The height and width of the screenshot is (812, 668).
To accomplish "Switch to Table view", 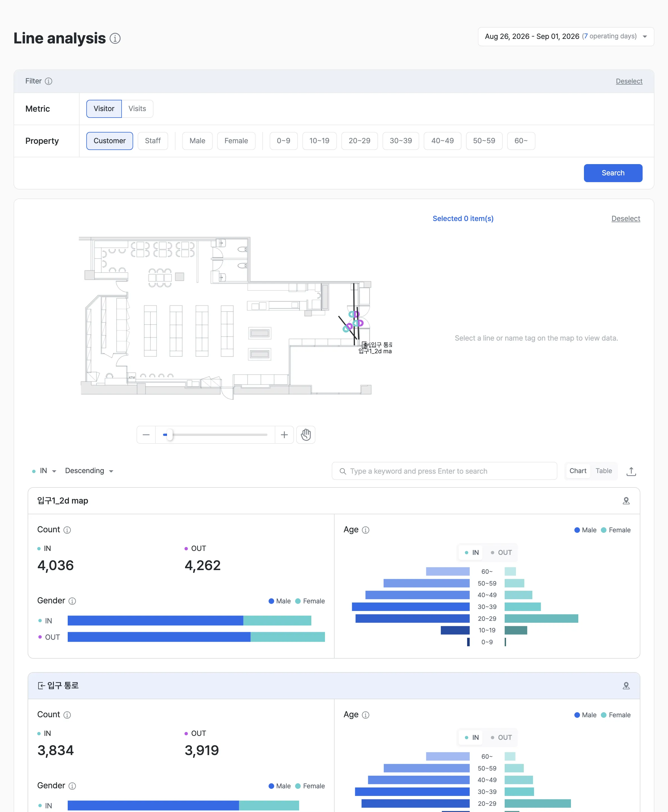I will click(604, 471).
